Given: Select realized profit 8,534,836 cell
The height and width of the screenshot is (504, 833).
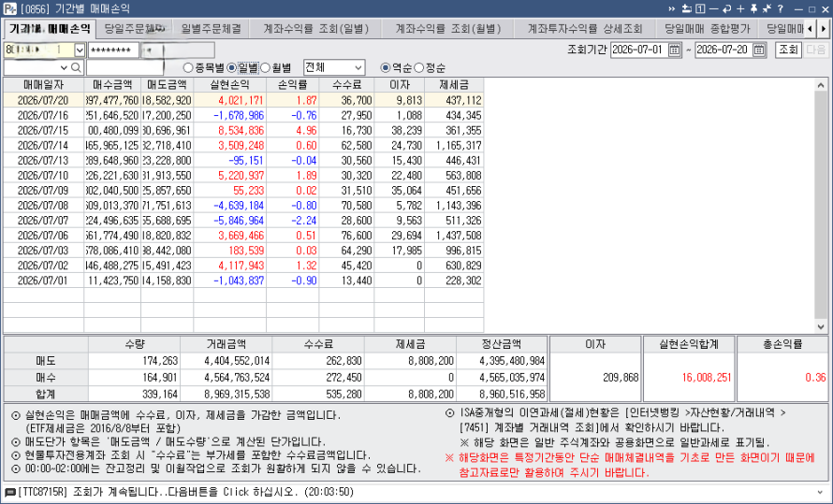Looking at the screenshot, I should [229, 131].
